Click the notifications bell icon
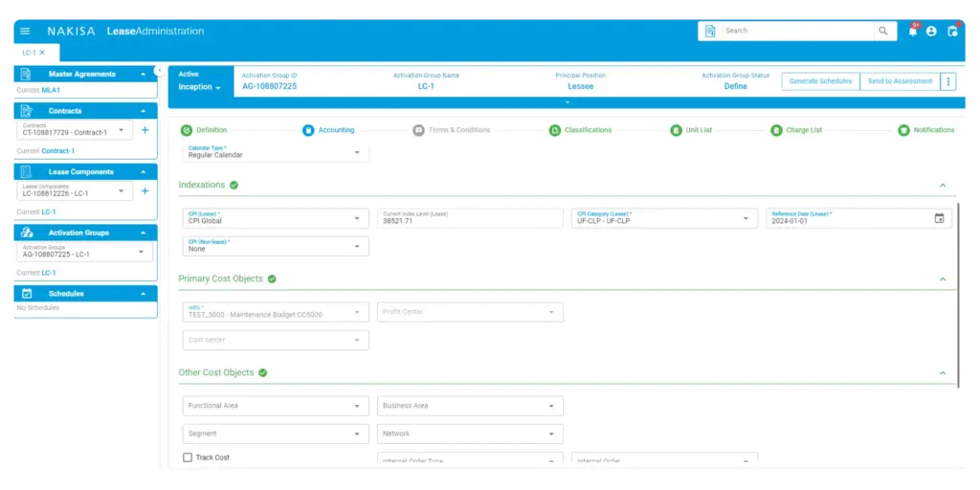980x490 pixels. [x=912, y=31]
